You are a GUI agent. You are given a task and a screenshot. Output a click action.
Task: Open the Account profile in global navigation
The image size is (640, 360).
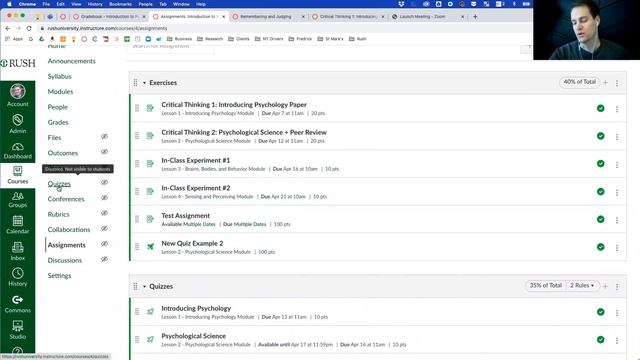(18, 95)
